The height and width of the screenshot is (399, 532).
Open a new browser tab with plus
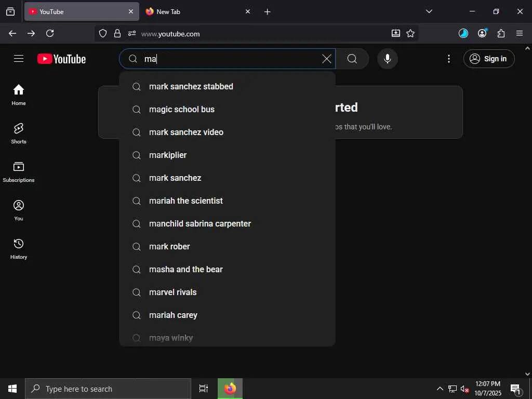coord(268,12)
